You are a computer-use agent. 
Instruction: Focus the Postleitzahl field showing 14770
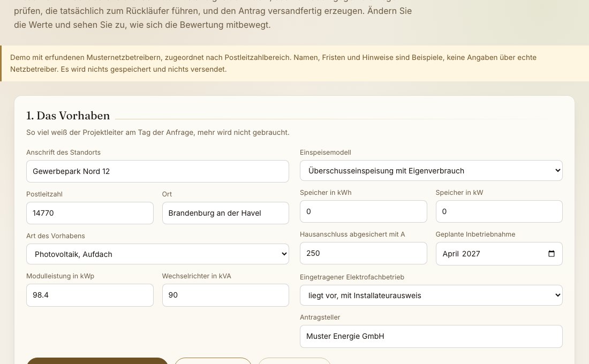[90, 213]
